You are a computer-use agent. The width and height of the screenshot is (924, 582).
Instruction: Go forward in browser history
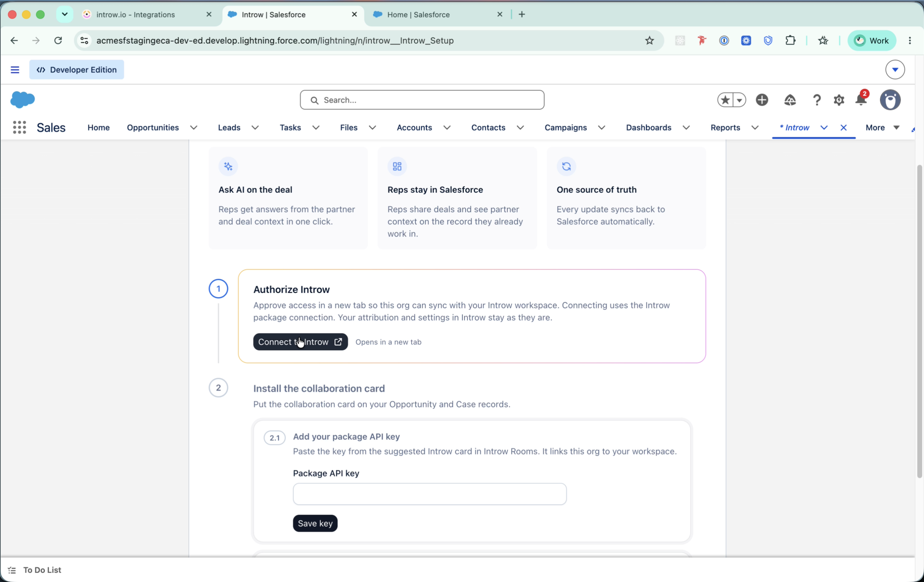coord(36,40)
